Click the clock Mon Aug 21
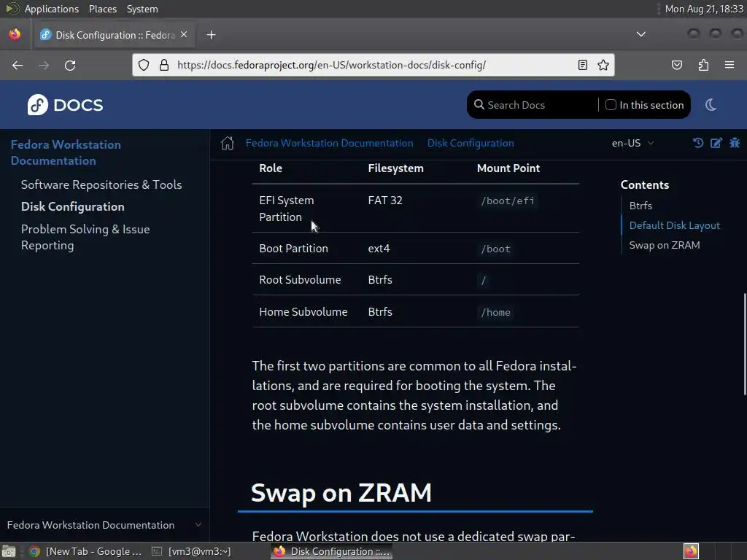Viewport: 747px width, 560px height. [x=704, y=9]
